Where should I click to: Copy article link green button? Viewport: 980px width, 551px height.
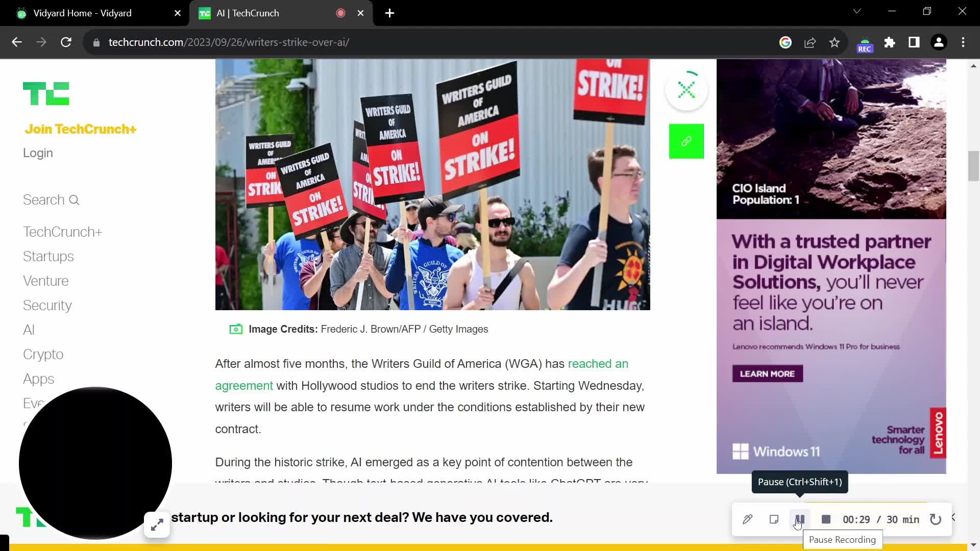687,141
